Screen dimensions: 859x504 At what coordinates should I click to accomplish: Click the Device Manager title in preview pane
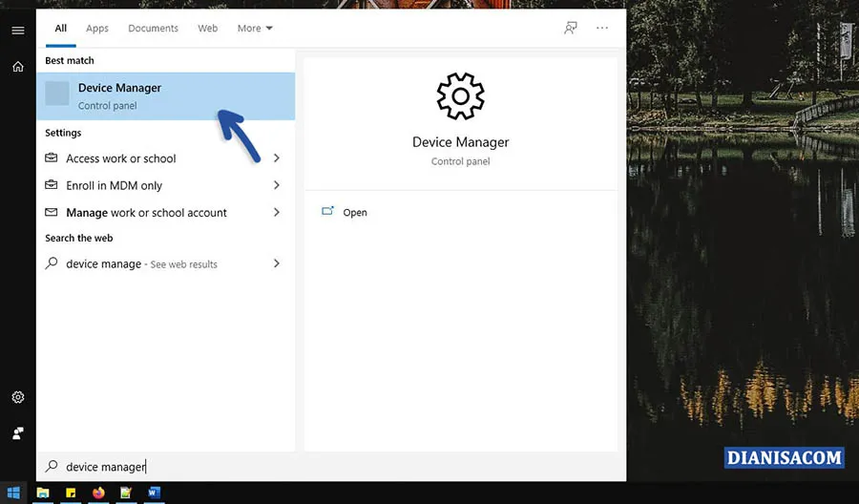(461, 142)
